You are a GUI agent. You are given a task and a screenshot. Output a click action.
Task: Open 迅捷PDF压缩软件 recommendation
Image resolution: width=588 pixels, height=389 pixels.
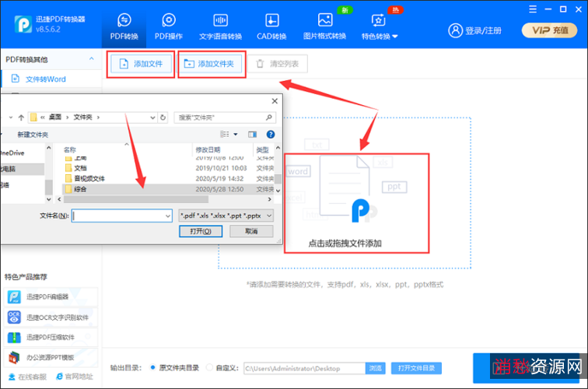(51, 337)
